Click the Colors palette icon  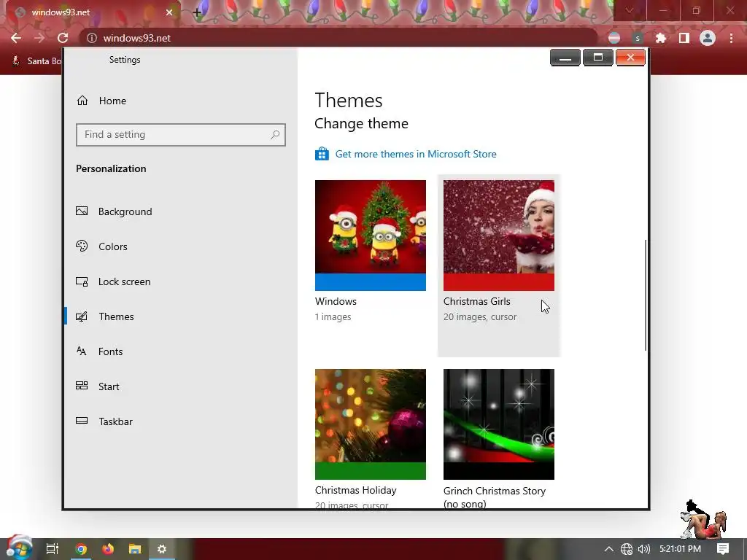[x=82, y=246]
